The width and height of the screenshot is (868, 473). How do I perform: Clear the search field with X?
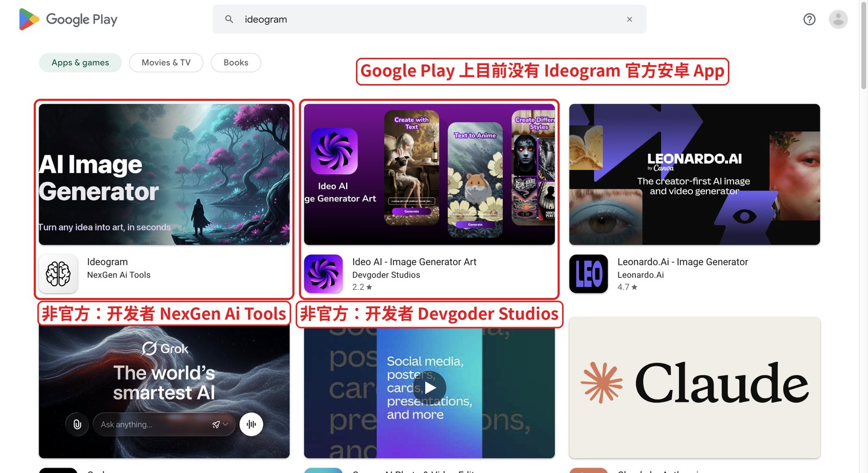(x=629, y=19)
